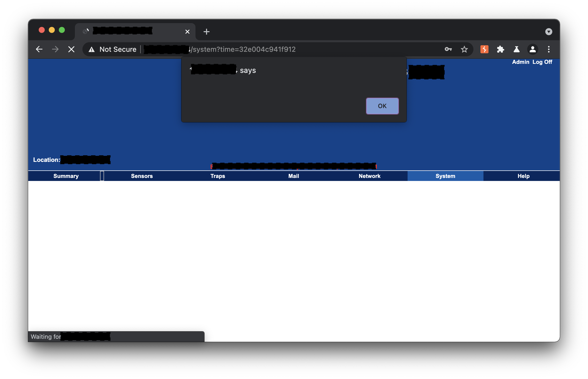Switch to the Sensors tab
The image size is (588, 379).
click(142, 176)
